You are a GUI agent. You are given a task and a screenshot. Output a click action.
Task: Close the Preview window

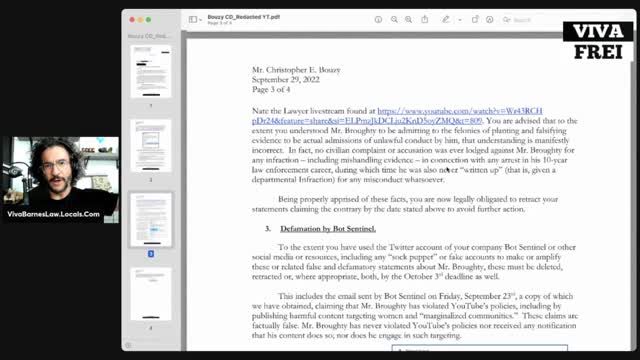coord(132,20)
